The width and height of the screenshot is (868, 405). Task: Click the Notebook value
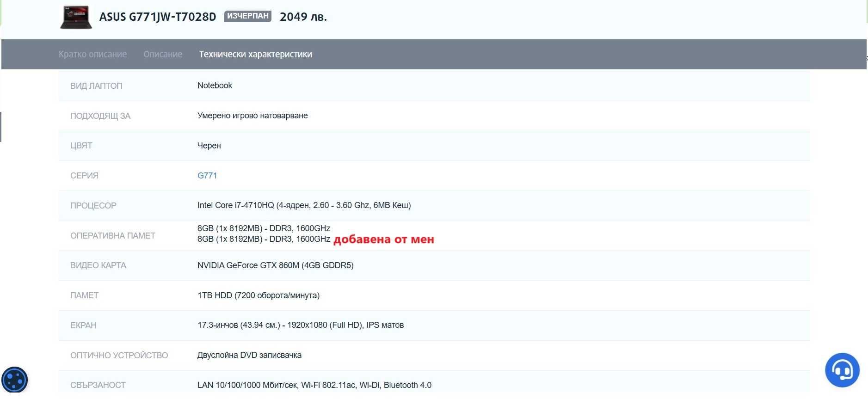[x=215, y=86]
